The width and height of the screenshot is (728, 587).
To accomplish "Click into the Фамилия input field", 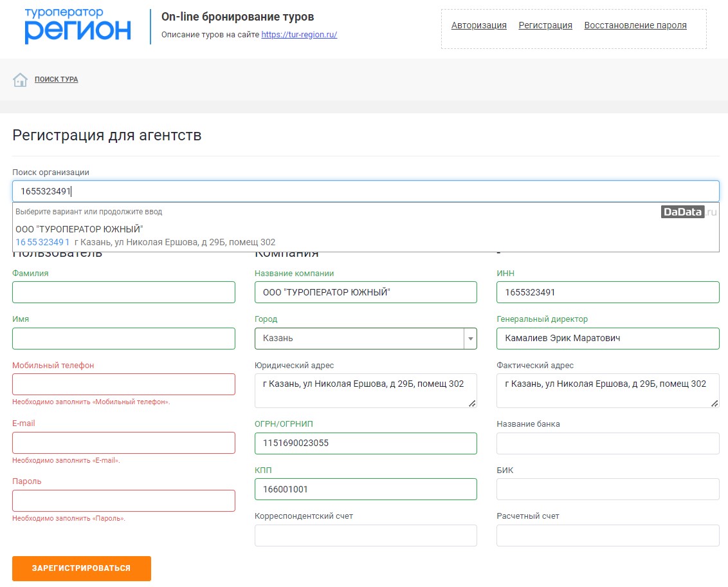I will [x=123, y=292].
